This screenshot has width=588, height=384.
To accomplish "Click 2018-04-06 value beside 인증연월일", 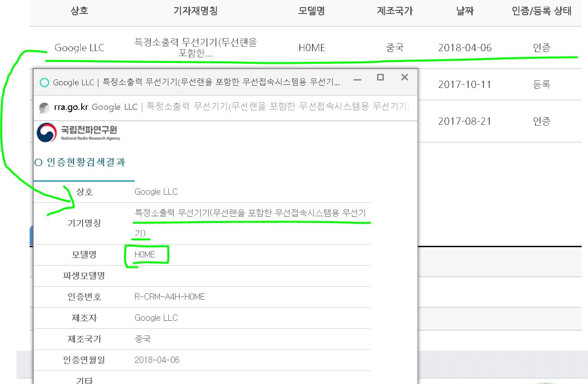I will pyautogui.click(x=157, y=360).
